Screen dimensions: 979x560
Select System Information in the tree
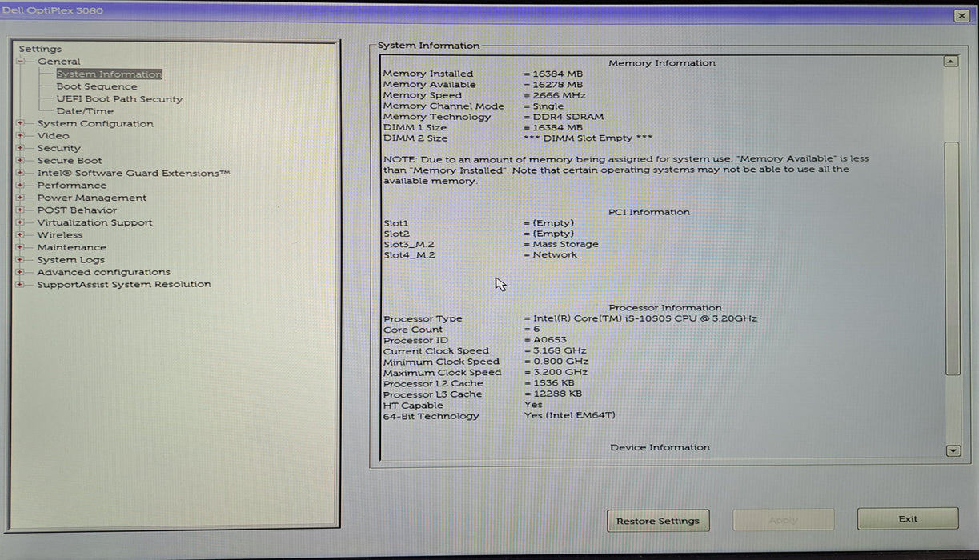tap(109, 74)
